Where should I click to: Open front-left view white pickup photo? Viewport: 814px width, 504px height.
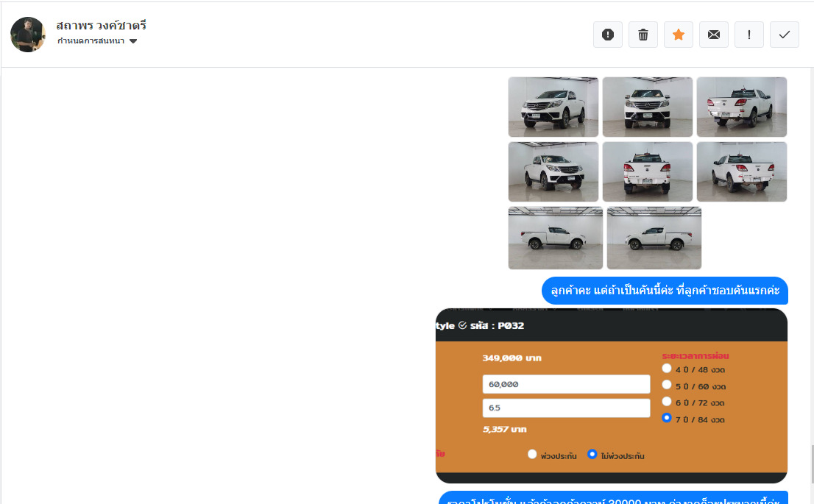click(553, 107)
